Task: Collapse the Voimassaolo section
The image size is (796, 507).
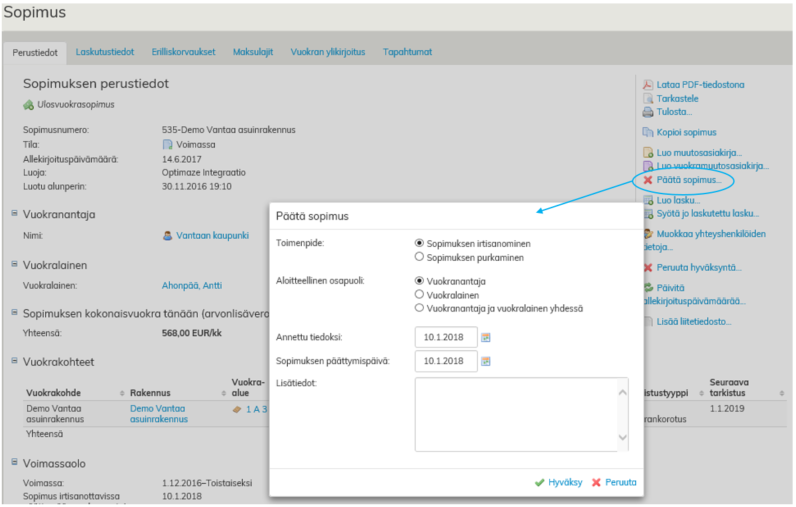Action: tap(14, 463)
